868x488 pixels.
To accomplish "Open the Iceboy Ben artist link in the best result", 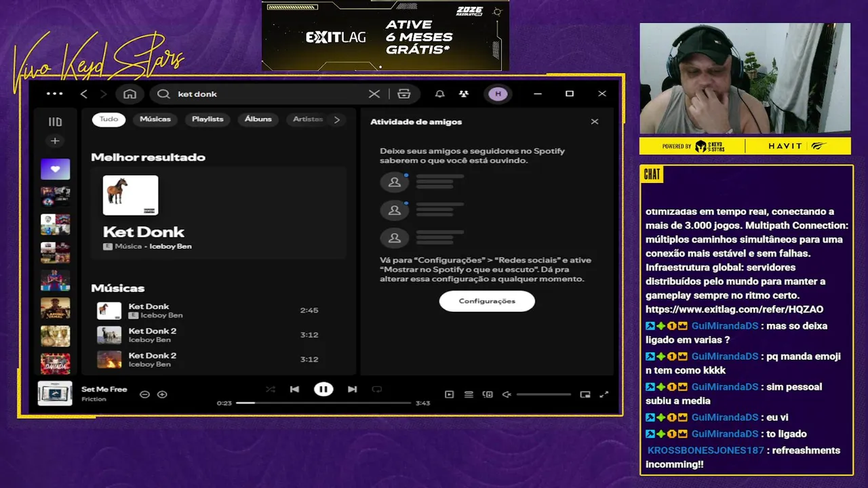I will click(171, 247).
